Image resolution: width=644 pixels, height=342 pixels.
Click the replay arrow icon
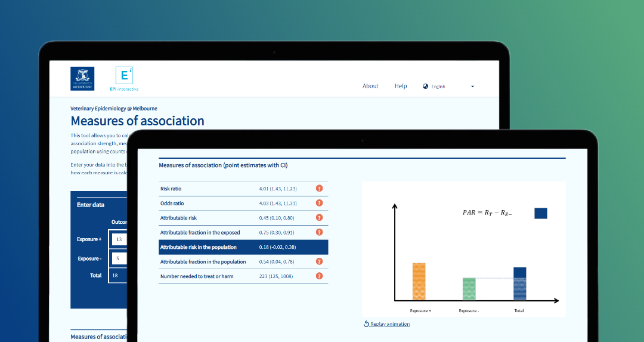click(366, 324)
